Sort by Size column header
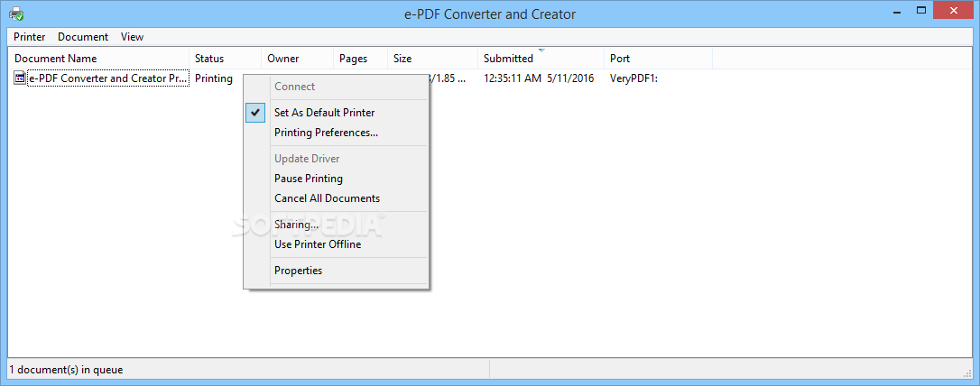Screen dimensions: 980x386 433,59
